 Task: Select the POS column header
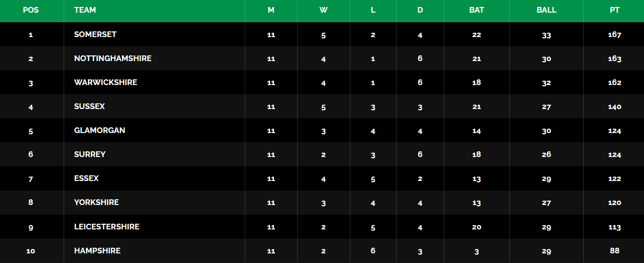[31, 10]
